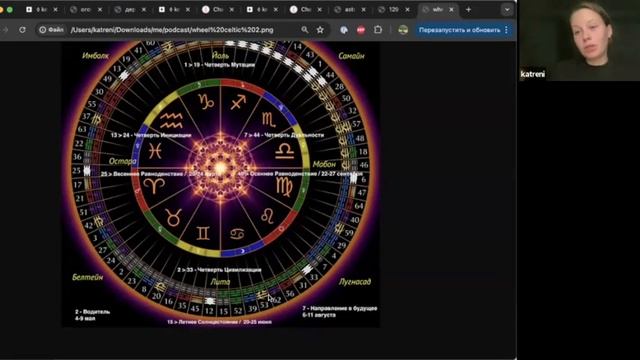640x360 pixels.
Task: Click the '2 - Водитель' caption
Action: coord(92,312)
